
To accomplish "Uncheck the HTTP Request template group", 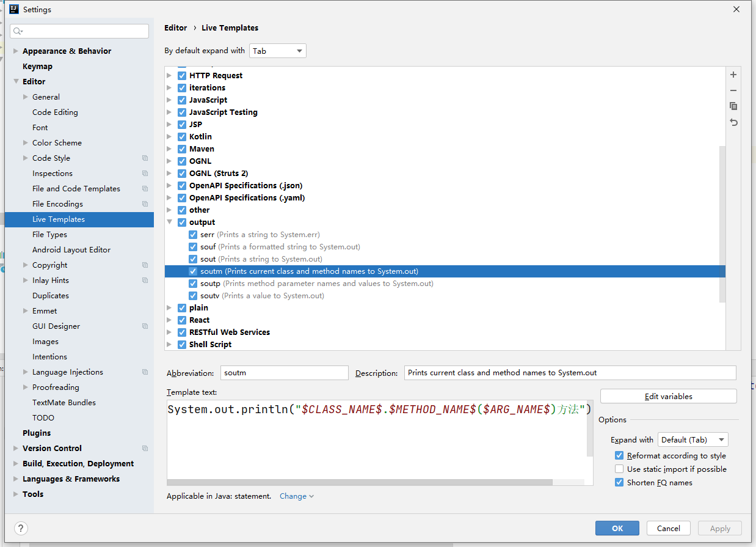I will [182, 76].
